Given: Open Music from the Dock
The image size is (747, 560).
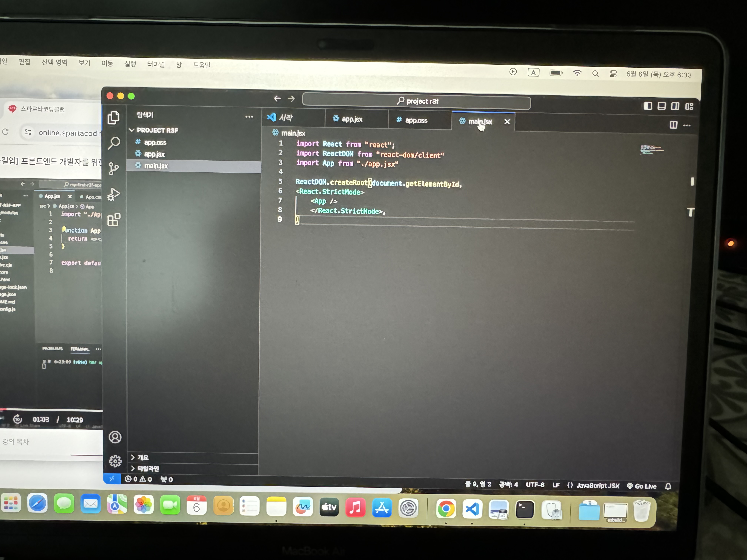Looking at the screenshot, I should point(355,507).
